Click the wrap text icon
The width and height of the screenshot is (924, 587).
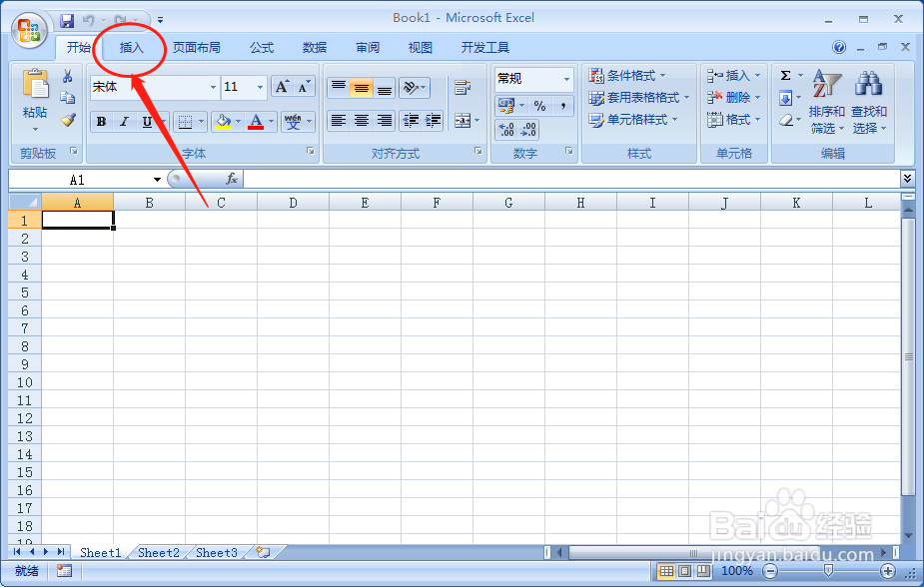coord(462,87)
